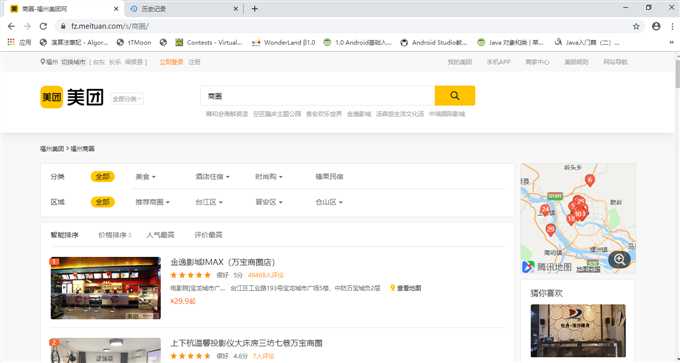Open the 演算法笔记 - Algor... bookmark

click(x=73, y=43)
